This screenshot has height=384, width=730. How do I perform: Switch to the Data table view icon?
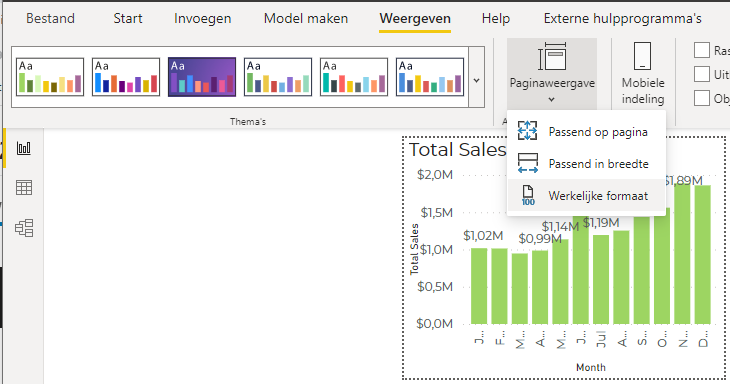click(24, 188)
